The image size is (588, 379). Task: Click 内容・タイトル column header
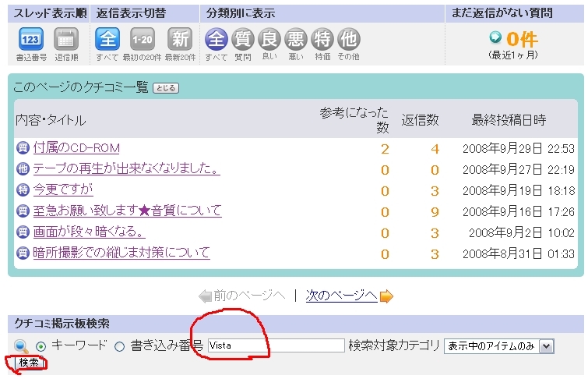[x=51, y=120]
